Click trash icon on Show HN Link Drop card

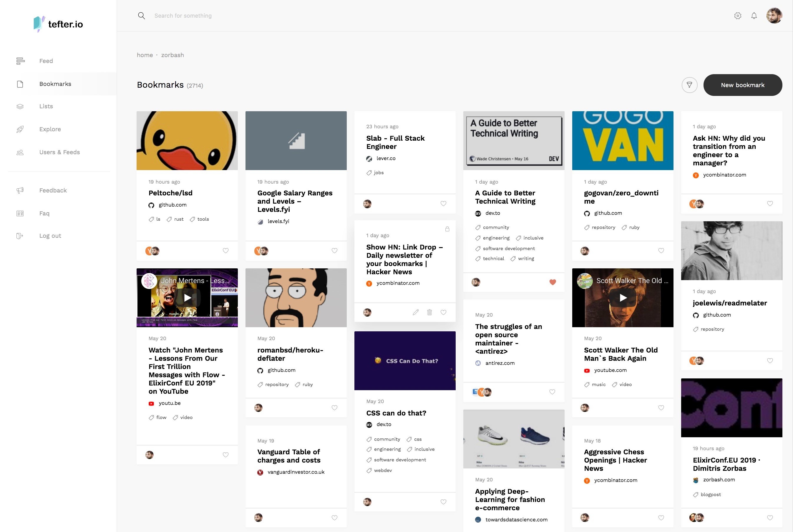(429, 312)
